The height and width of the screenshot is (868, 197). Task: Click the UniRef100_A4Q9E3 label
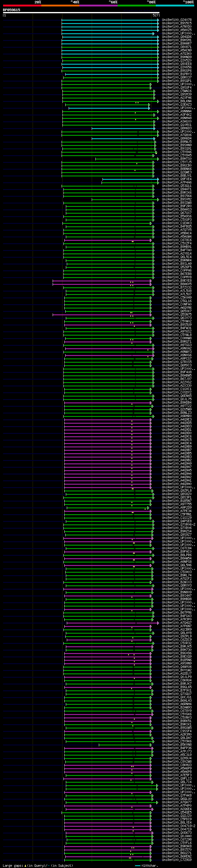tap(177, 419)
